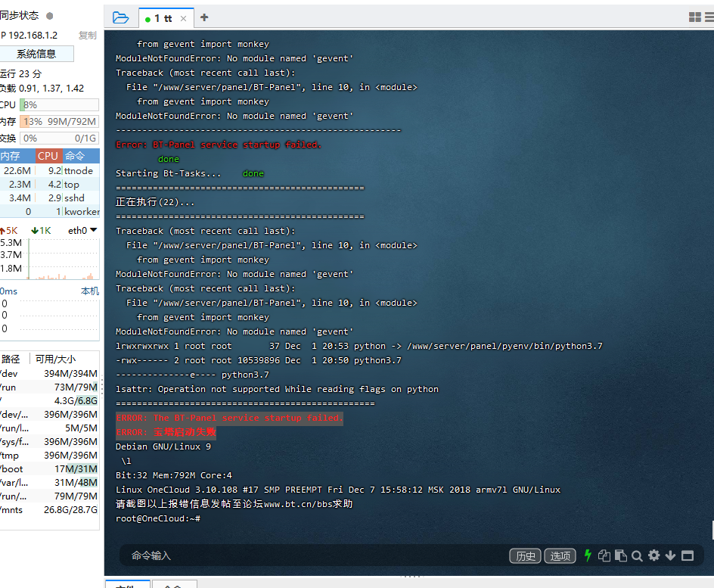This screenshot has width=714, height=588.
Task: Open the grid layout view icon
Action: coord(695,17)
